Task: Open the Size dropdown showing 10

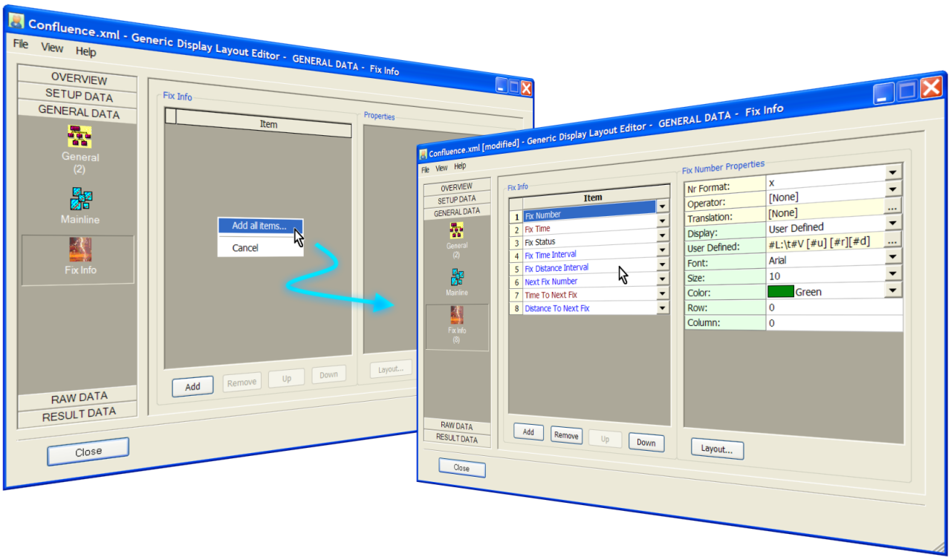Action: (x=895, y=273)
